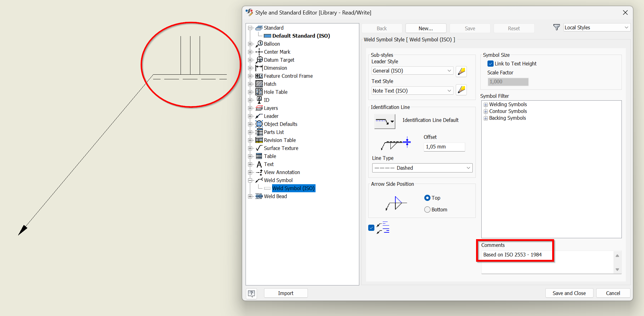Expand the Backing Symbols filter
The width and height of the screenshot is (644, 316).
click(x=486, y=118)
